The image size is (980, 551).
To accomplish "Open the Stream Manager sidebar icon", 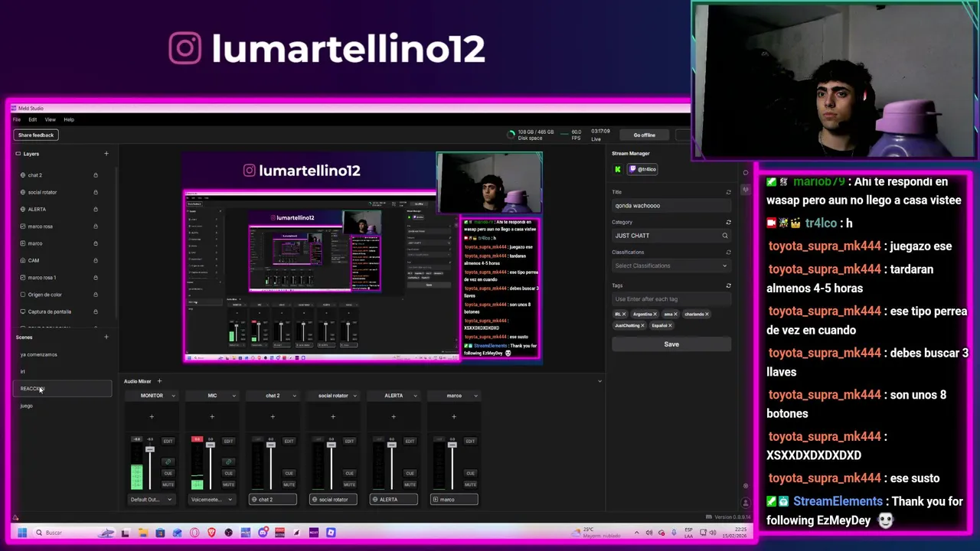I will click(x=746, y=190).
